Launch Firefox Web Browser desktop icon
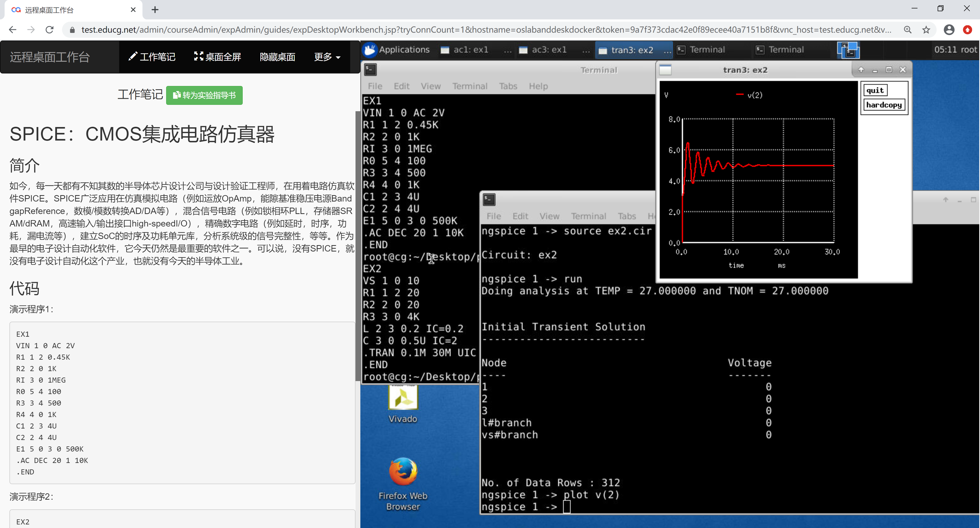Screen dimensions: 980x528 [x=403, y=472]
